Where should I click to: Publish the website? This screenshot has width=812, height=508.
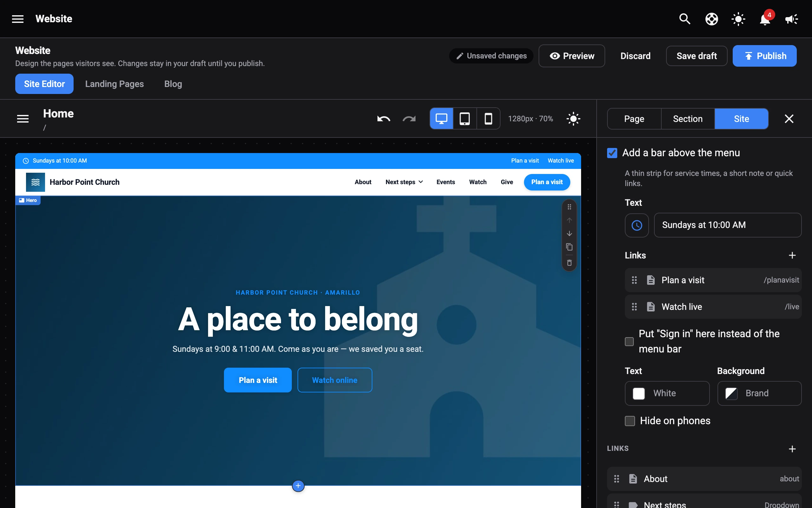tap(764, 56)
